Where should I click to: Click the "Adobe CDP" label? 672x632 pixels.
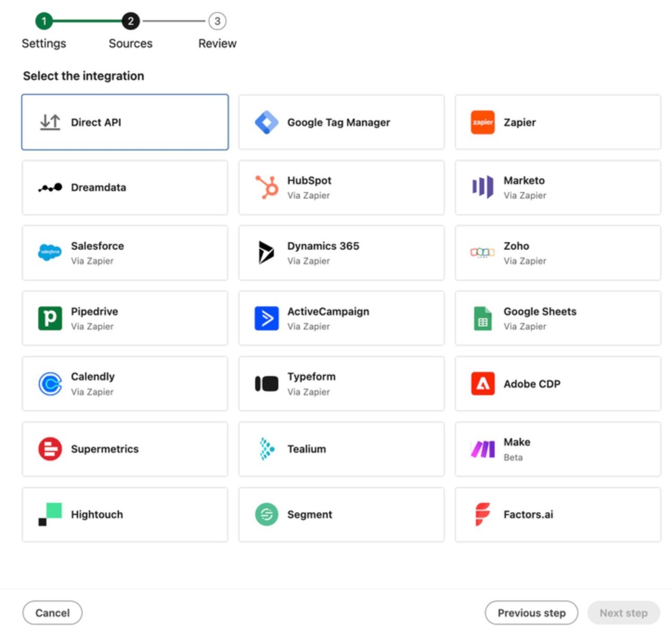click(532, 384)
